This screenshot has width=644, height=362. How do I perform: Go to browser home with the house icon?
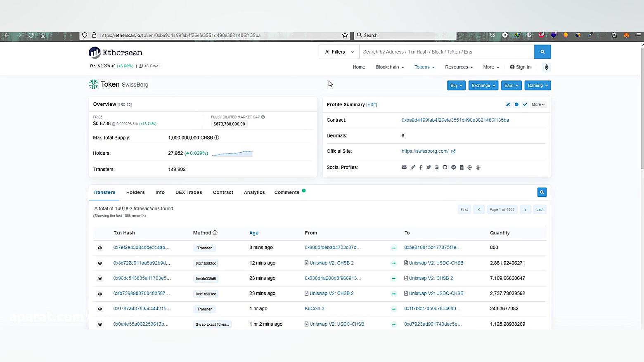pyautogui.click(x=43, y=35)
